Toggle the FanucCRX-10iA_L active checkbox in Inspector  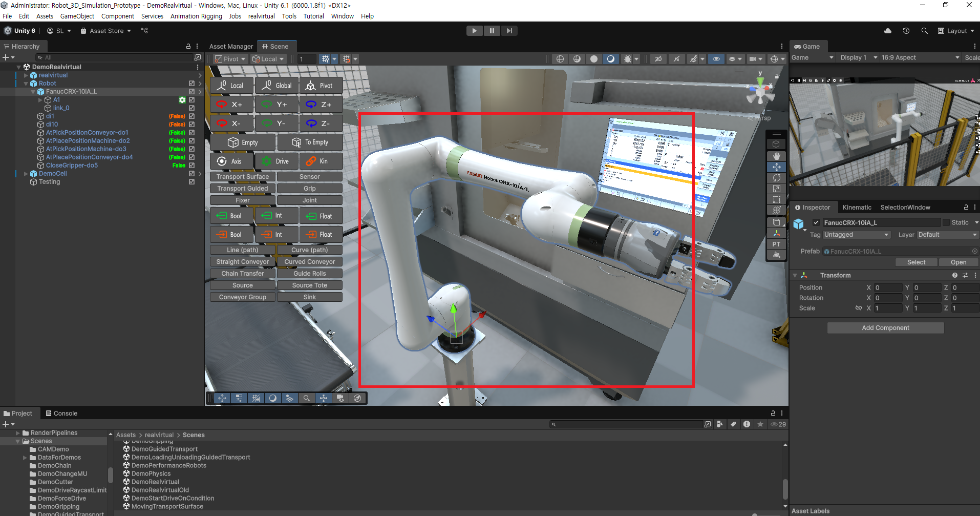816,222
